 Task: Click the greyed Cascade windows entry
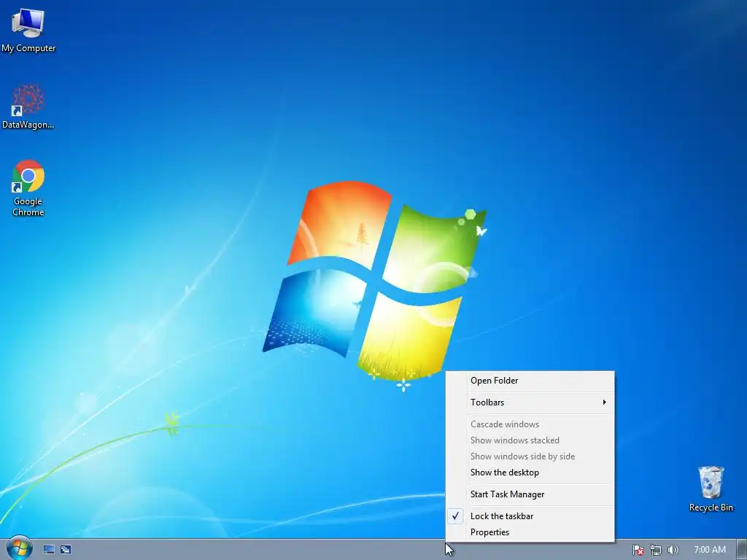click(530, 424)
